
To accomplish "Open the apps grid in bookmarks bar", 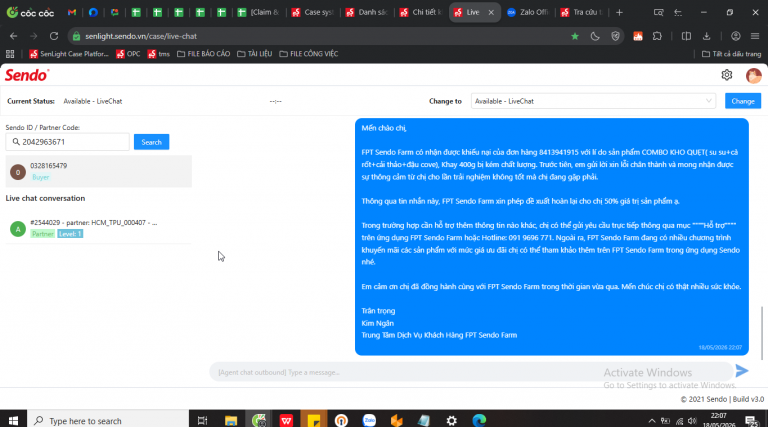I will [x=10, y=54].
